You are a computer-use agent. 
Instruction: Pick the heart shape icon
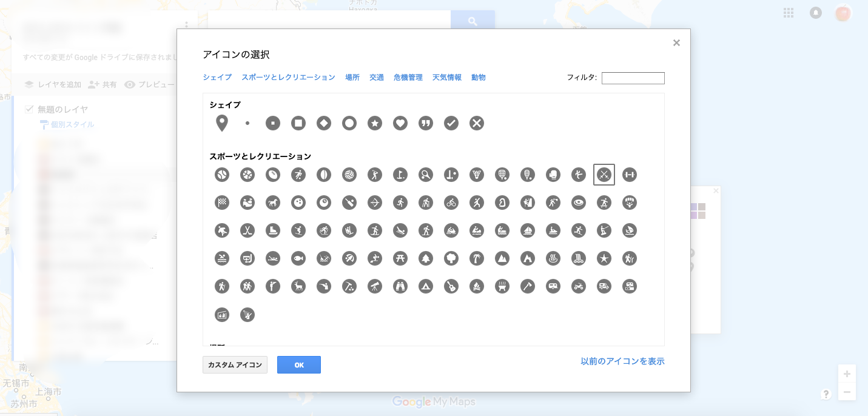point(400,124)
